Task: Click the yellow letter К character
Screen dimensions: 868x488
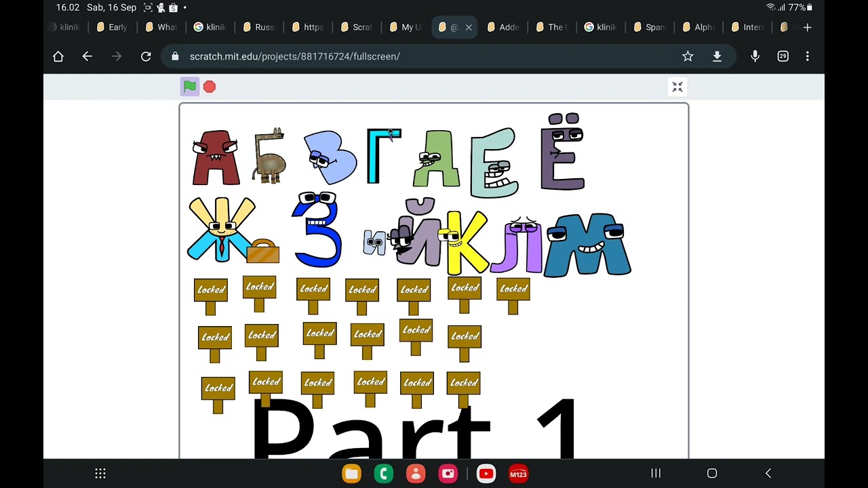Action: (464, 243)
